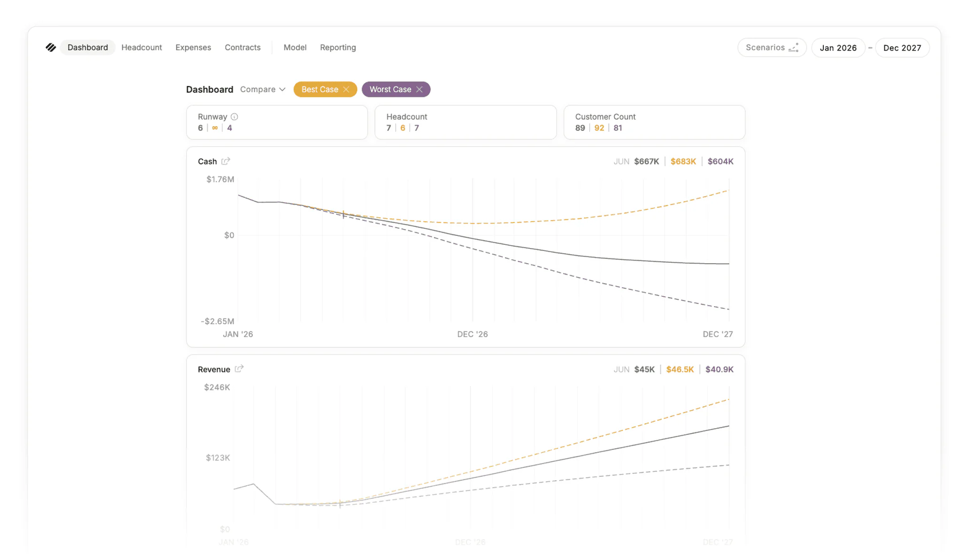968x560 pixels.
Task: Click the $1.76M axis label
Action: click(220, 179)
